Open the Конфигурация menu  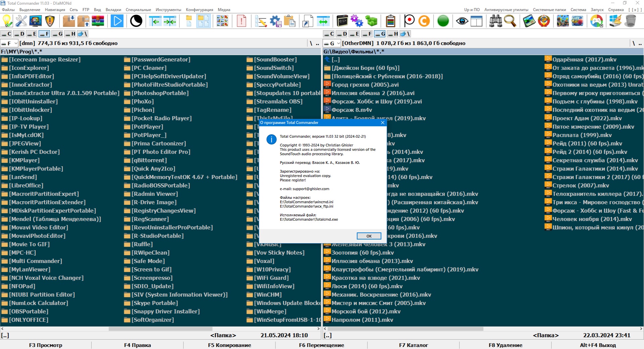tap(199, 10)
